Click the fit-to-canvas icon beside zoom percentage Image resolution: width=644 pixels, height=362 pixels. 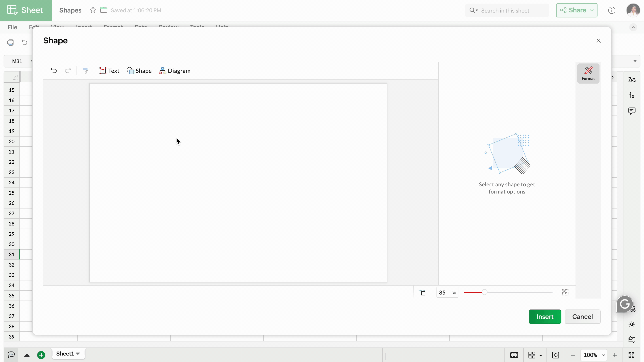[x=422, y=292]
